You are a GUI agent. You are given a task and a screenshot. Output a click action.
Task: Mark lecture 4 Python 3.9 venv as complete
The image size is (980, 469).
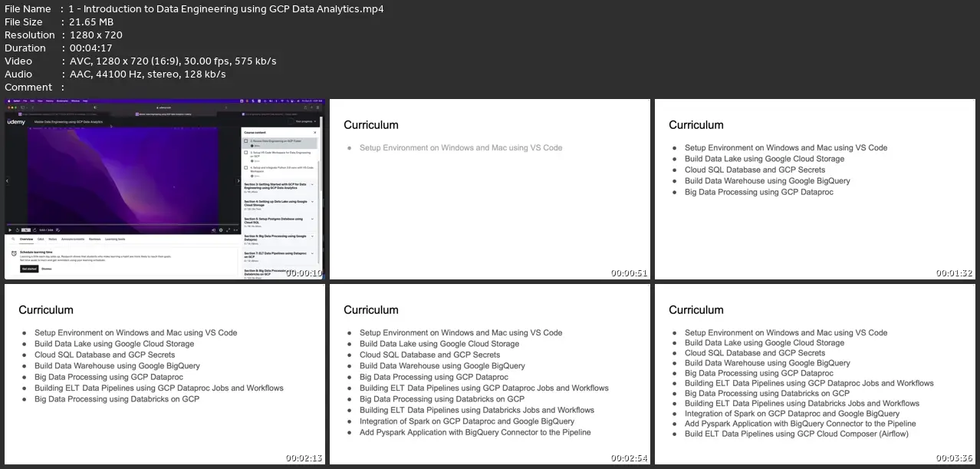click(x=245, y=167)
